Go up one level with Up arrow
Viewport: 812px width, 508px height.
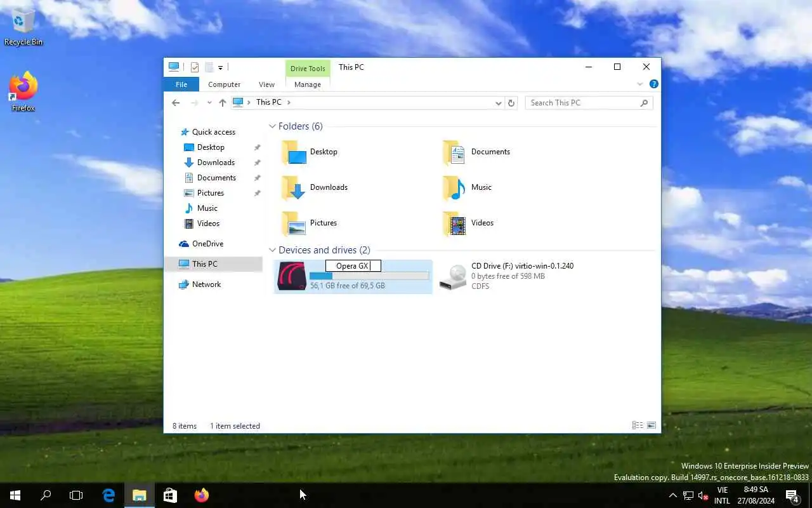tap(222, 102)
